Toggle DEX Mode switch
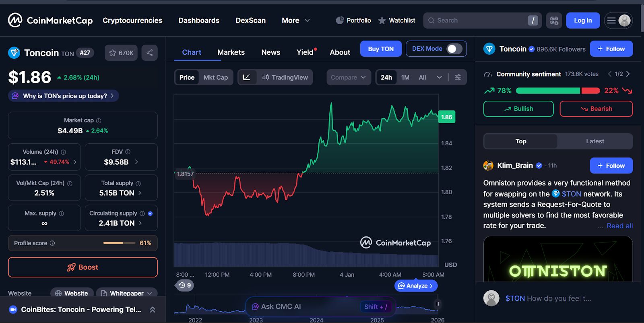Screen dimensions: 644x323 coord(454,49)
